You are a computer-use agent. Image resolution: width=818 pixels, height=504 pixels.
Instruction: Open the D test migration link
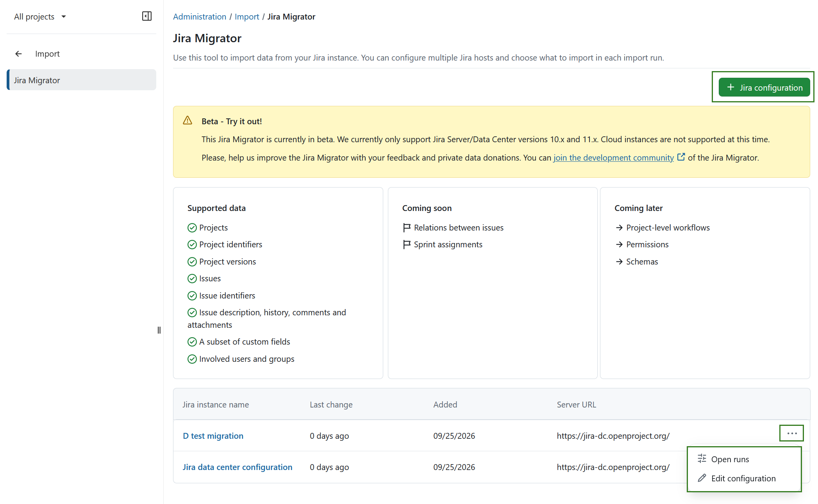[213, 436]
